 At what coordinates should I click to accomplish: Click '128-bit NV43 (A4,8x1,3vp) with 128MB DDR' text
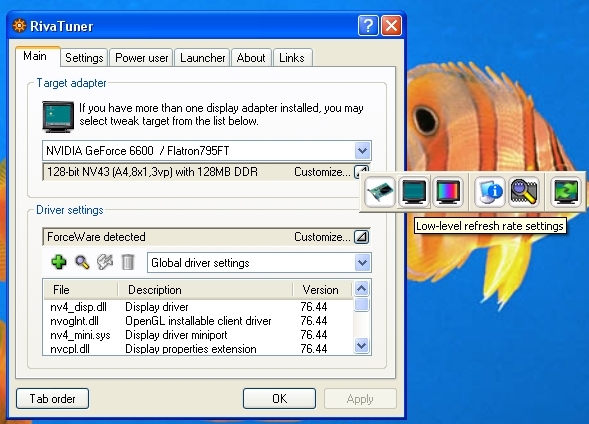click(153, 172)
